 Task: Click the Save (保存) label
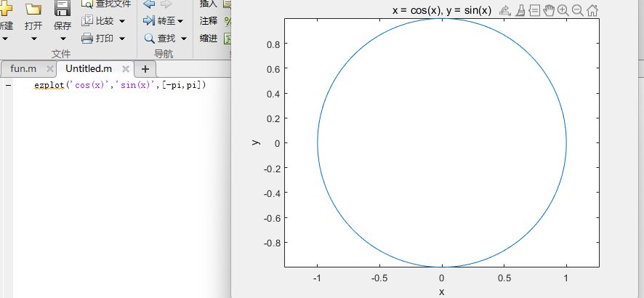click(63, 26)
